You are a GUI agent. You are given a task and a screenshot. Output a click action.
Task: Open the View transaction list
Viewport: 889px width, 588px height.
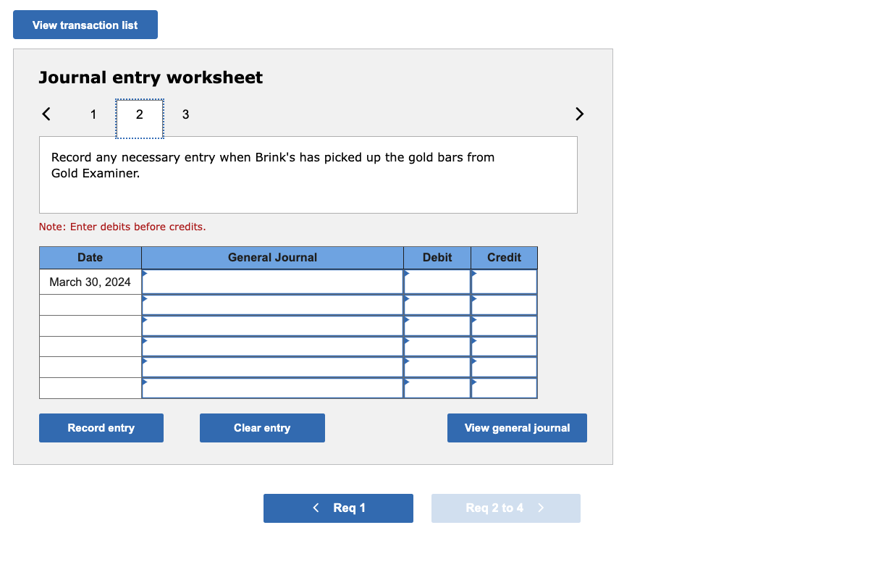(x=85, y=25)
